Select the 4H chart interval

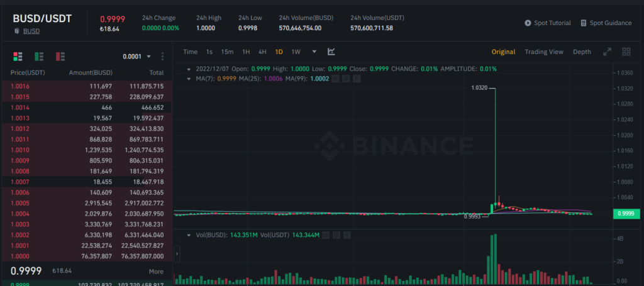(x=262, y=52)
